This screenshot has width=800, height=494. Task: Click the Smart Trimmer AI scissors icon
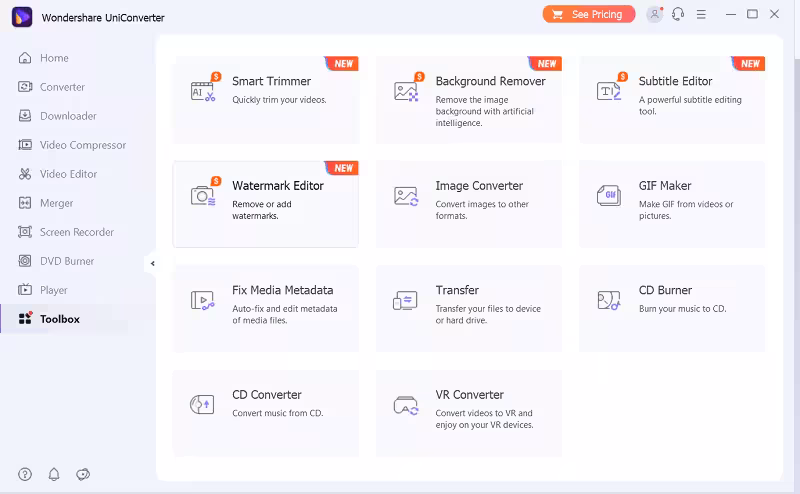tap(203, 92)
